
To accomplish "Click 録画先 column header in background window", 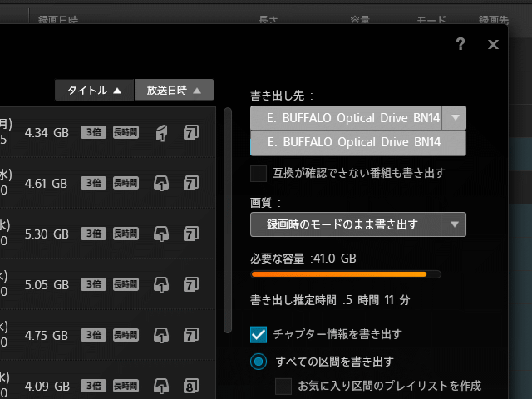I will click(x=493, y=20).
